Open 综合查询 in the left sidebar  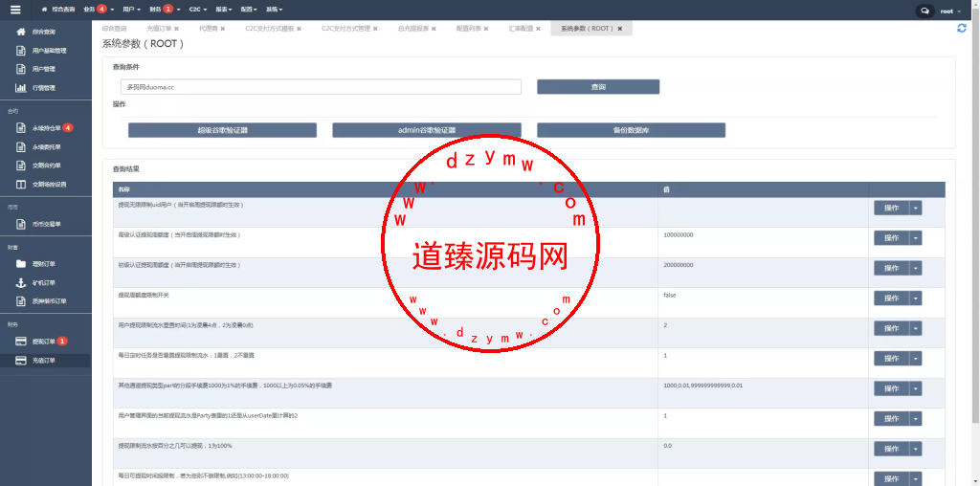click(45, 32)
